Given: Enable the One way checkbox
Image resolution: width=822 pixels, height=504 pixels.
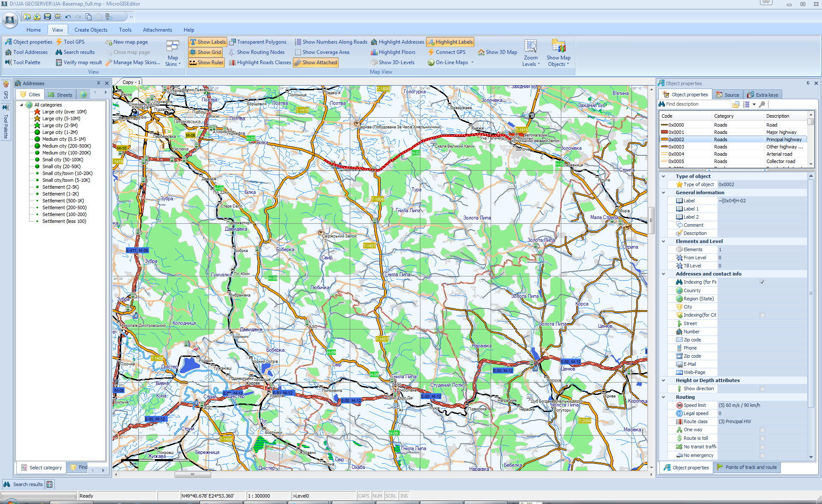Looking at the screenshot, I should 762,430.
